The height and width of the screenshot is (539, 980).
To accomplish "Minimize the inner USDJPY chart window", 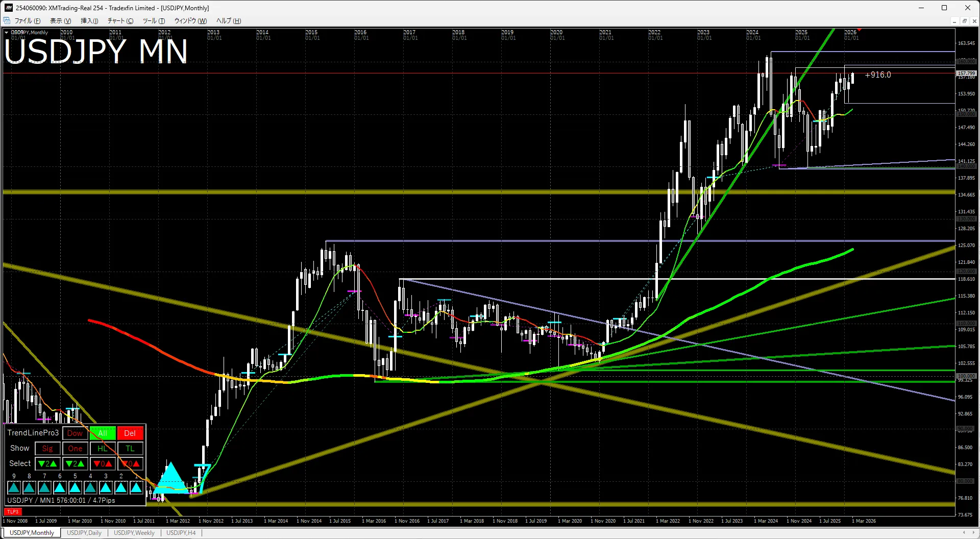I will pyautogui.click(x=954, y=21).
